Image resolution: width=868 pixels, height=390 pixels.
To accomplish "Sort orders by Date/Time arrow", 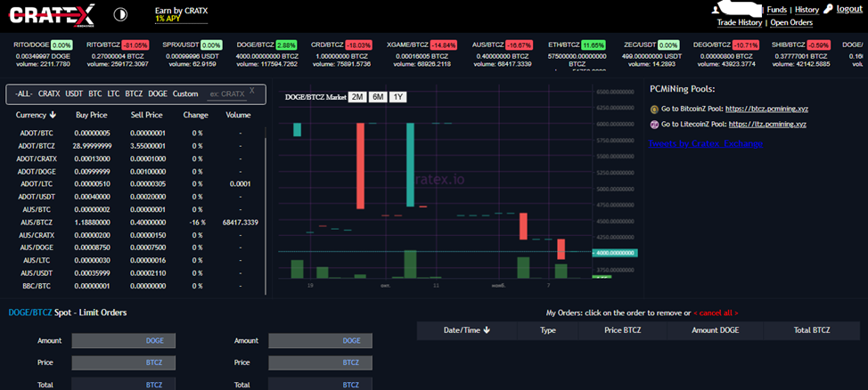I will 486,330.
